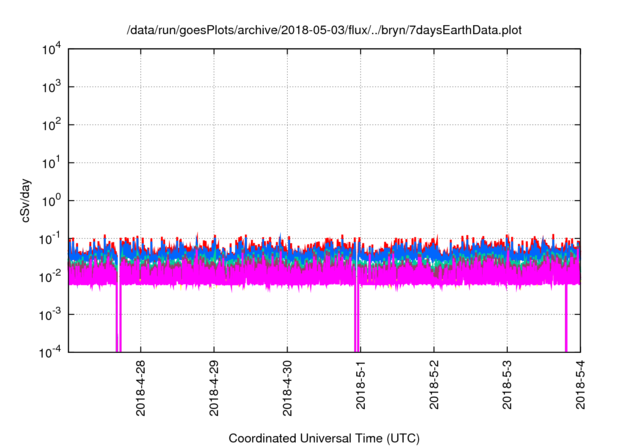
Task: Click the 10^-3 y-axis tick label
Action: tap(50, 315)
